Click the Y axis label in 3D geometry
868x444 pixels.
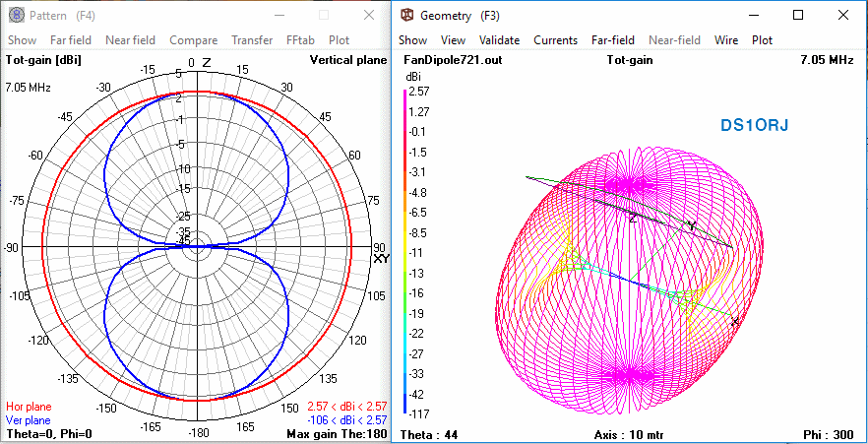click(x=691, y=224)
